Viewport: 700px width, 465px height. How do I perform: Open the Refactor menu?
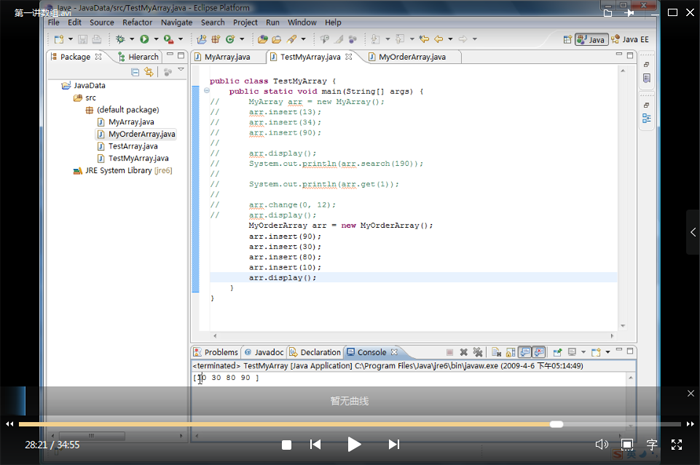point(137,22)
